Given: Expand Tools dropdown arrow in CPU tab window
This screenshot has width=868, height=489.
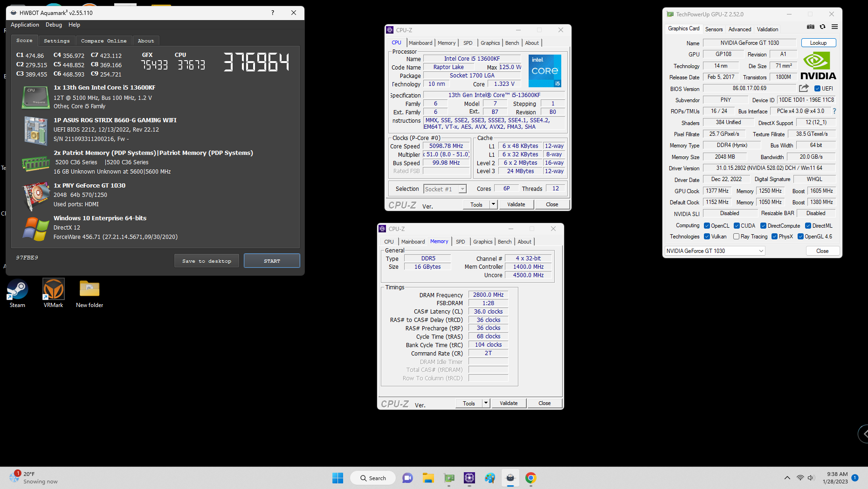Looking at the screenshot, I should 493,204.
